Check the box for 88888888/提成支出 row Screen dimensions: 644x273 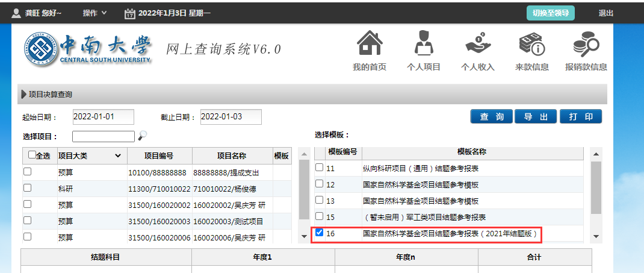tap(27, 172)
